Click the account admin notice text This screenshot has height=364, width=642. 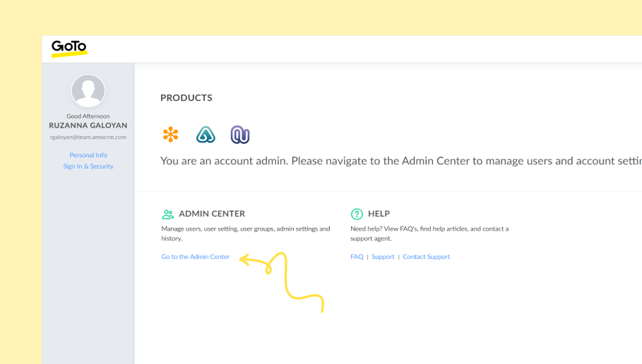(401, 161)
